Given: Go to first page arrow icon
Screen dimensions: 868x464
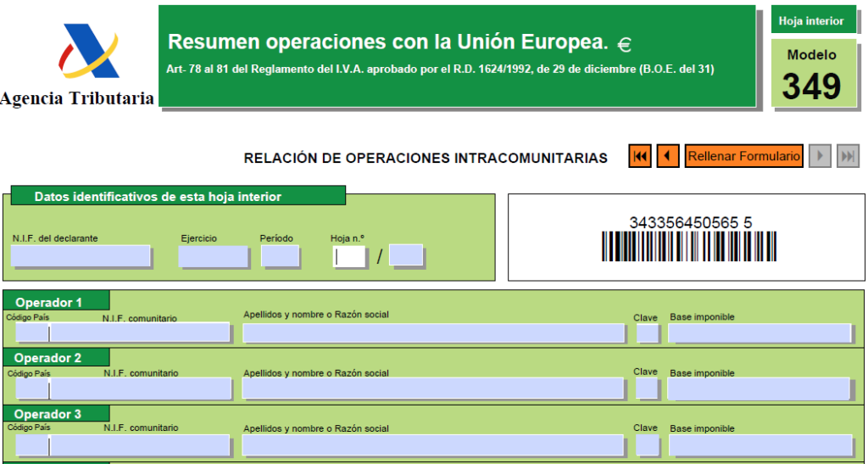Looking at the screenshot, I should tap(640, 156).
